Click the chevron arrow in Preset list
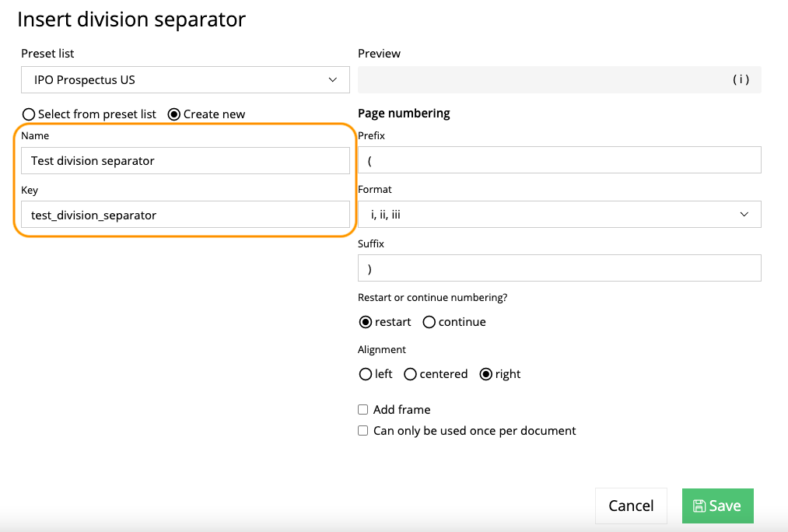 pyautogui.click(x=333, y=80)
